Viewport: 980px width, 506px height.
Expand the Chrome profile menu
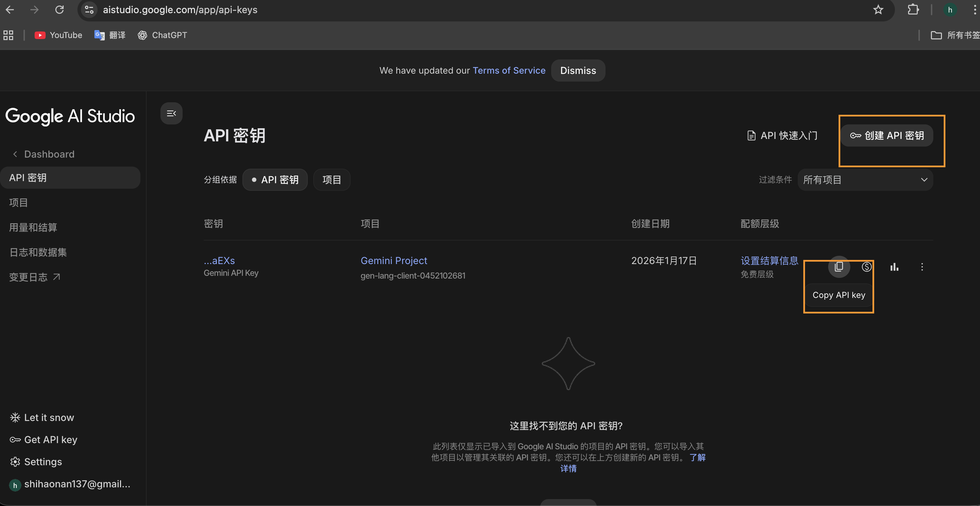[x=950, y=9]
